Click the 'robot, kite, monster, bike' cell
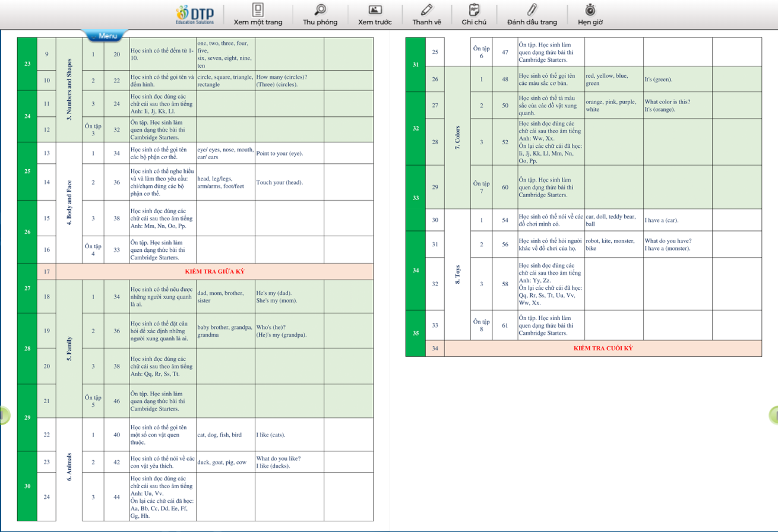This screenshot has width=778, height=532. pos(613,244)
